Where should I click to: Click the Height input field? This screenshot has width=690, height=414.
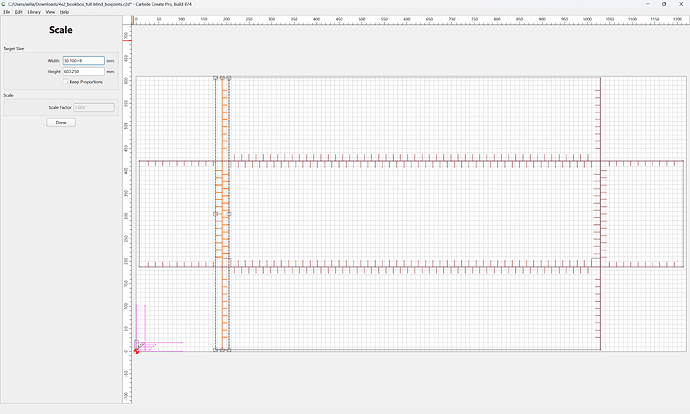pyautogui.click(x=84, y=71)
